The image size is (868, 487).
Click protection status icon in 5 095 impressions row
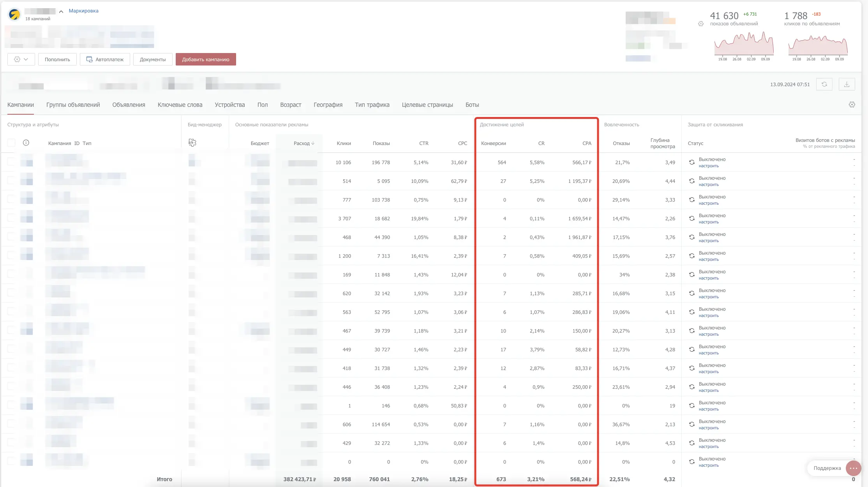pyautogui.click(x=692, y=181)
